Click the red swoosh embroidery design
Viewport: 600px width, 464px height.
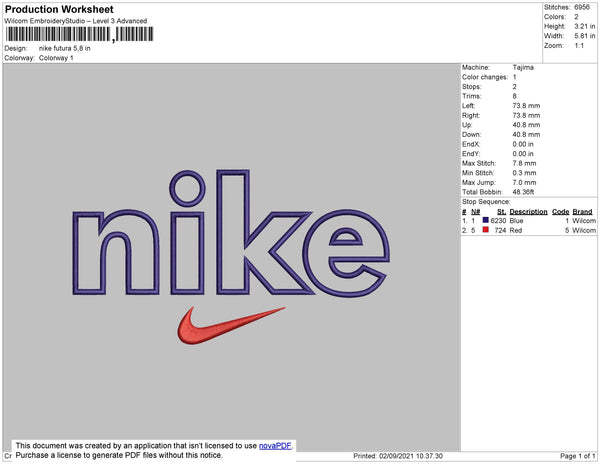click(x=231, y=325)
